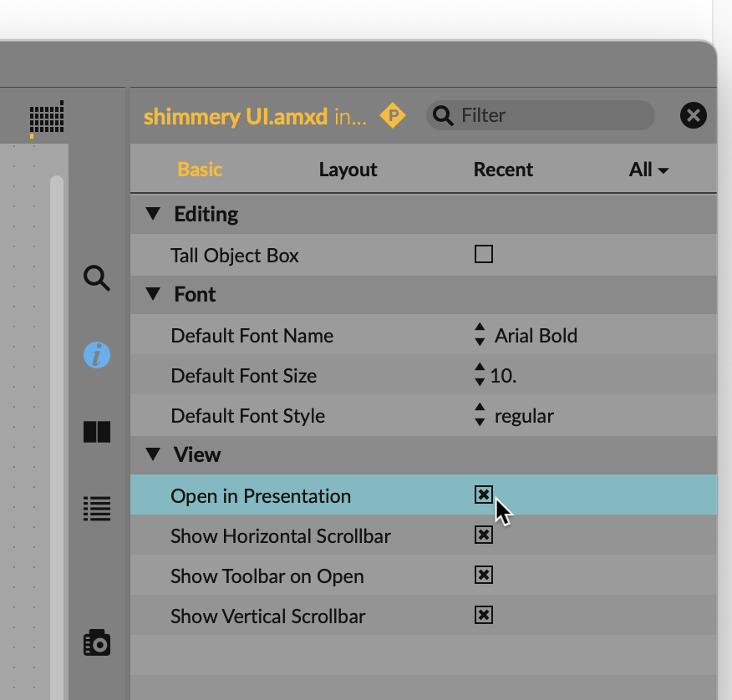Open the list view sidebar icon
732x700 pixels.
(97, 508)
